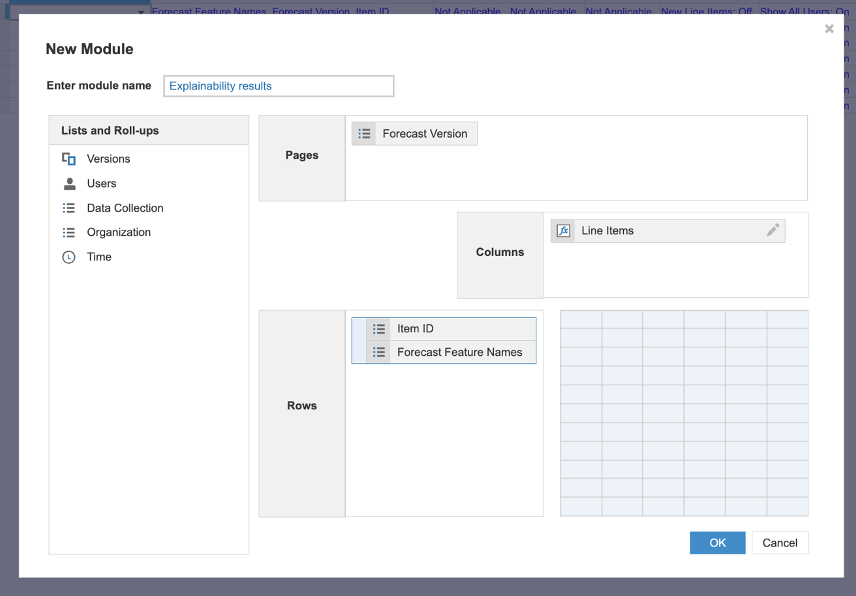Select Versions in Lists and Roll-ups
The image size is (856, 596).
tap(108, 158)
